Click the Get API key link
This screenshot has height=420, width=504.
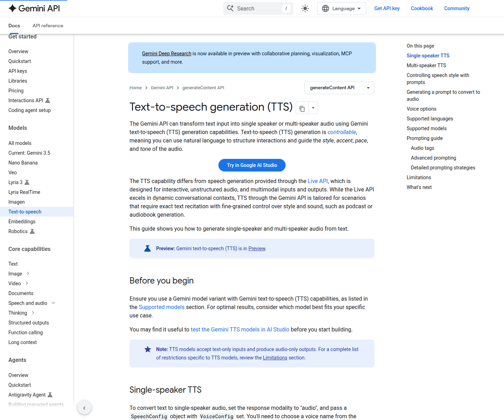pos(387,8)
